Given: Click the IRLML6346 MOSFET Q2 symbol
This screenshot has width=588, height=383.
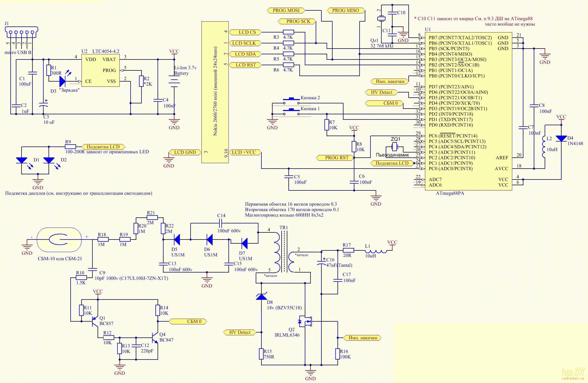Looking at the screenshot, I should tap(305, 321).
